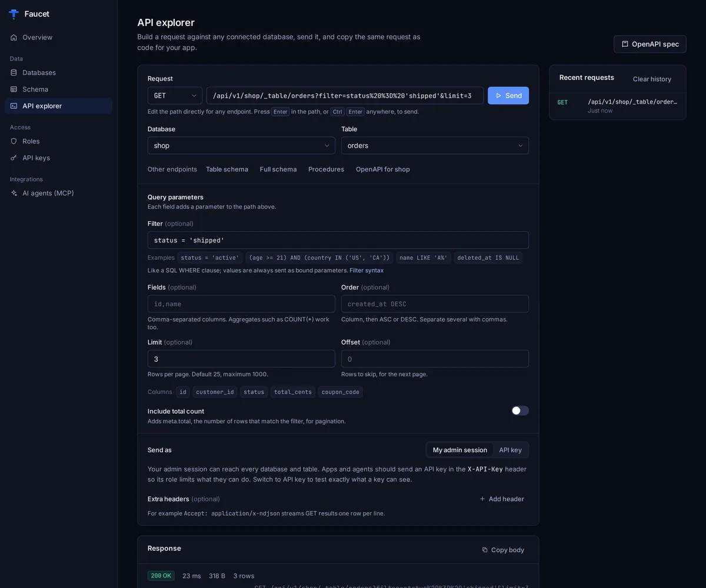Open Roles in the sidebar
Screen dimensions: 706x588
[x=58, y=141]
